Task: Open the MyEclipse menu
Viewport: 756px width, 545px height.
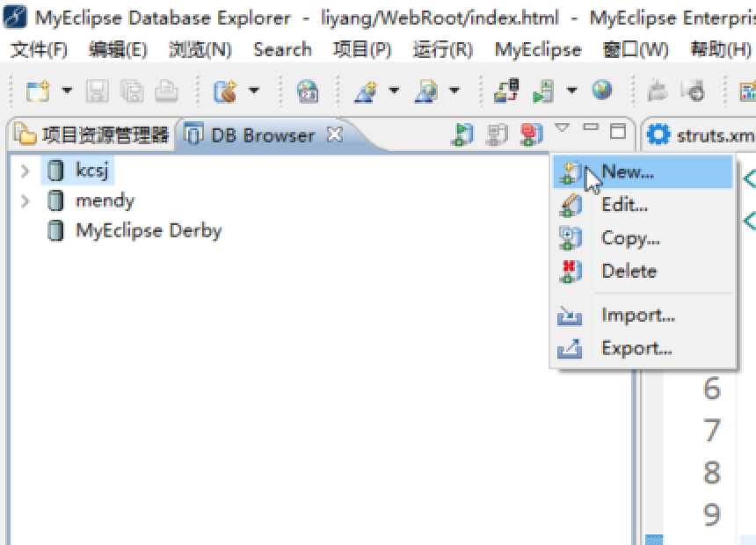Action: (538, 50)
